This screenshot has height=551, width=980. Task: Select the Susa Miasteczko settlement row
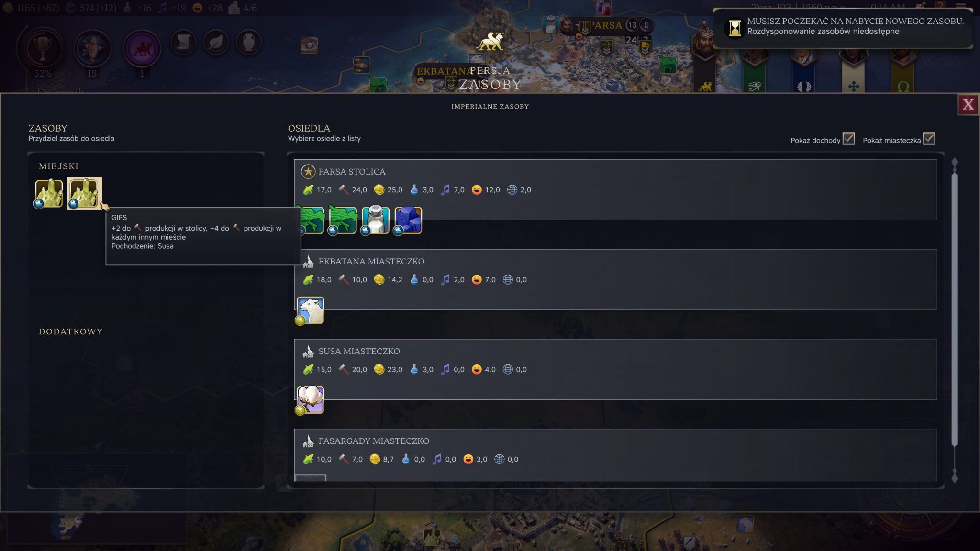click(615, 369)
